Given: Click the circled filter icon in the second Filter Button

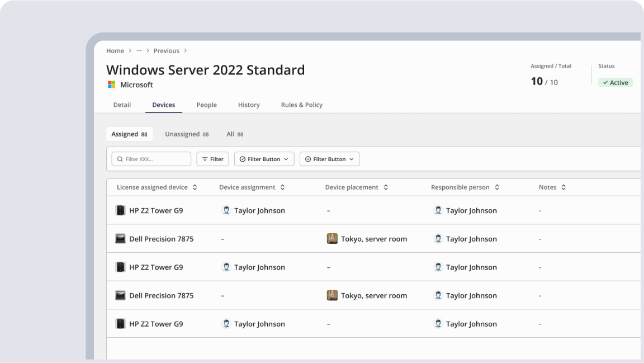Looking at the screenshot, I should click(307, 159).
